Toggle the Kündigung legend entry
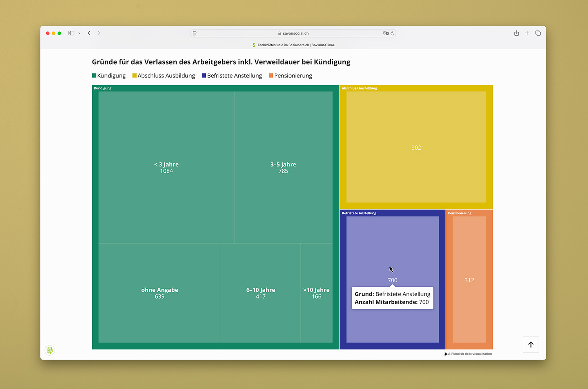Viewport: 588px width, 389px height. 109,76
